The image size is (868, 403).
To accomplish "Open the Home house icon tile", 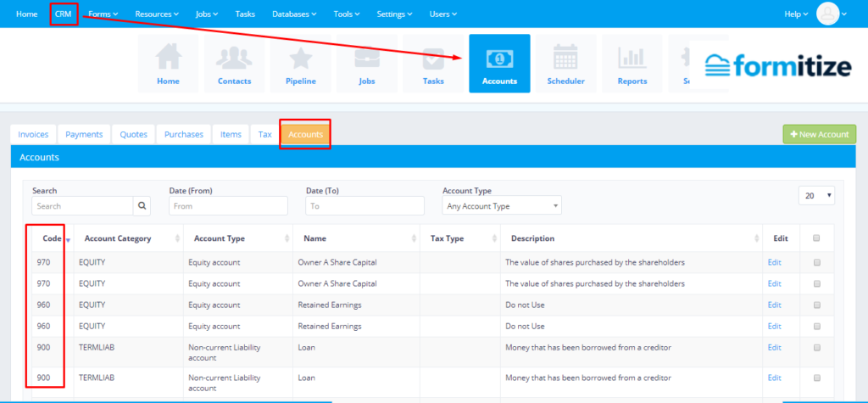I will point(168,64).
